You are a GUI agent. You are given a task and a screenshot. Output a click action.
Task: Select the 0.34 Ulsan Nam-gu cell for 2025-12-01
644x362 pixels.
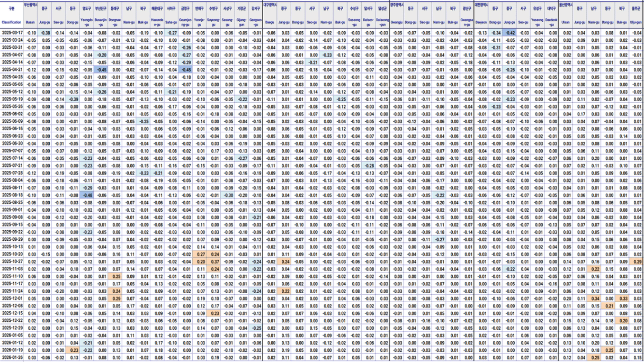[594, 298]
